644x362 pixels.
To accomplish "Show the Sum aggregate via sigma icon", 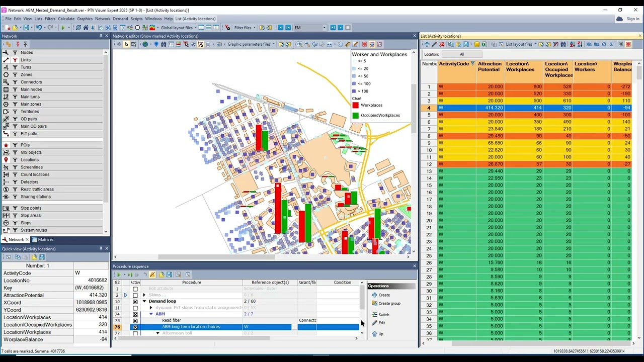I will pos(611,44).
